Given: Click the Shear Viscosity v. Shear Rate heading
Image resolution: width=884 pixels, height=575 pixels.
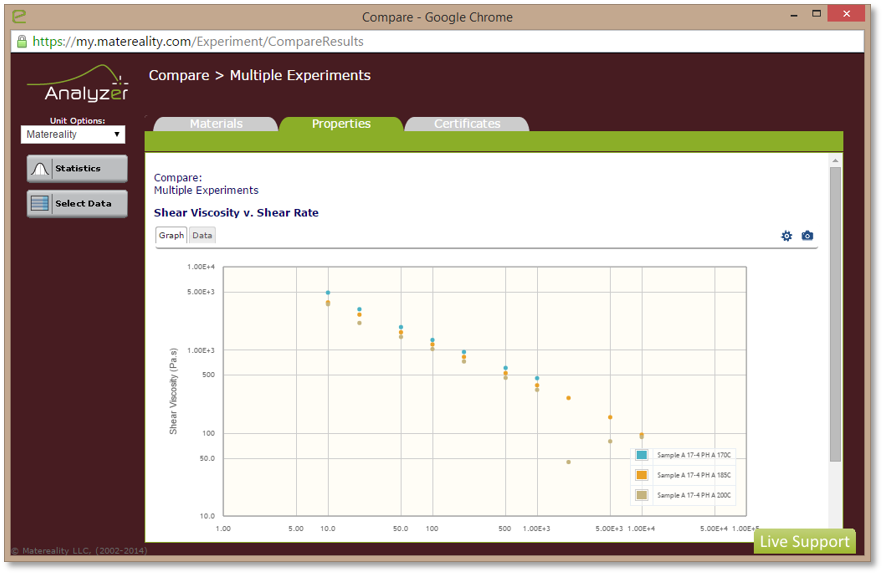Looking at the screenshot, I should [236, 213].
